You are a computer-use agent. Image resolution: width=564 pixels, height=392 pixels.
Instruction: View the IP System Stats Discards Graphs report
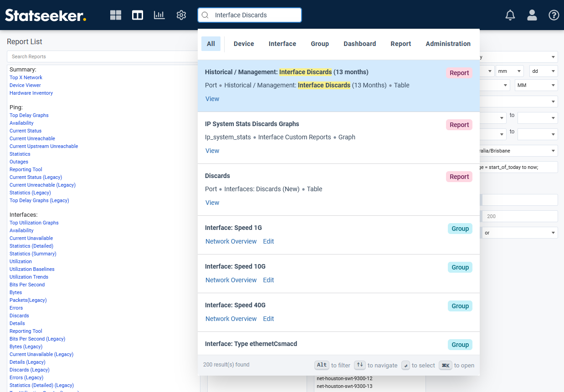(212, 151)
